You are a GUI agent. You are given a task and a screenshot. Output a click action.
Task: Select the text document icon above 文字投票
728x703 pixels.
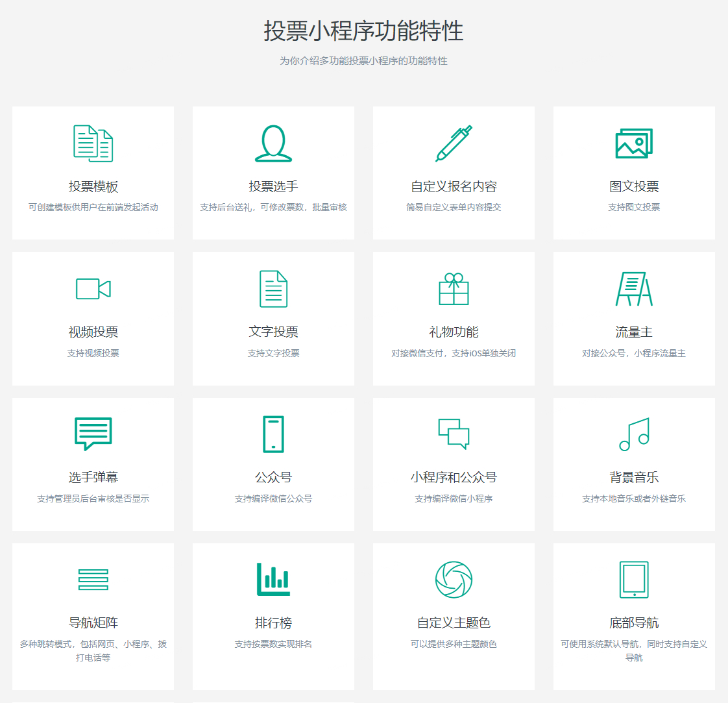[273, 289]
